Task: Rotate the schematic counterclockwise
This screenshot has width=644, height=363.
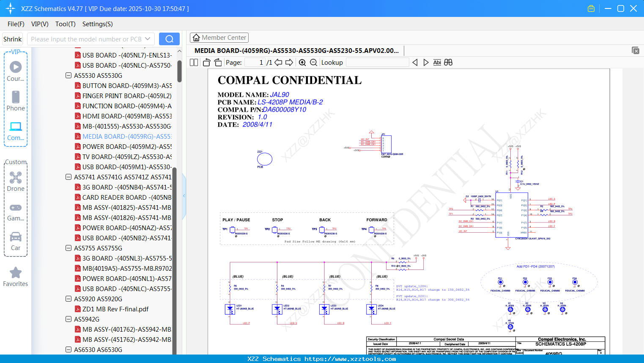Action: point(207,63)
